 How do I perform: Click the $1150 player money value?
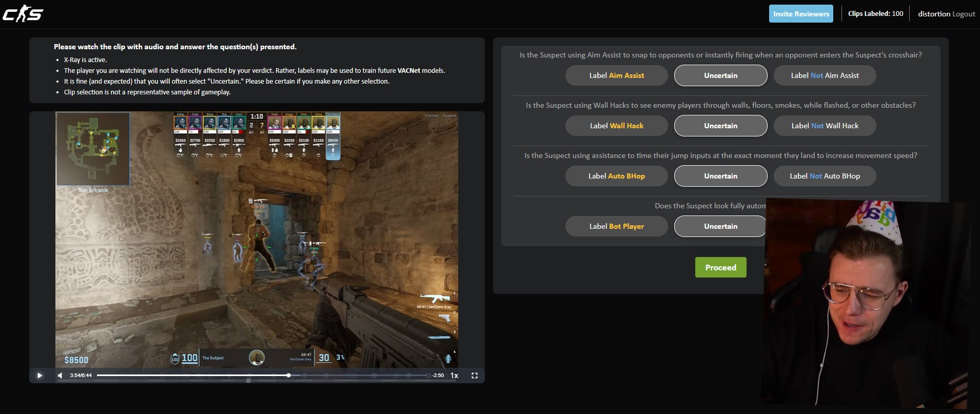pyautogui.click(x=319, y=140)
